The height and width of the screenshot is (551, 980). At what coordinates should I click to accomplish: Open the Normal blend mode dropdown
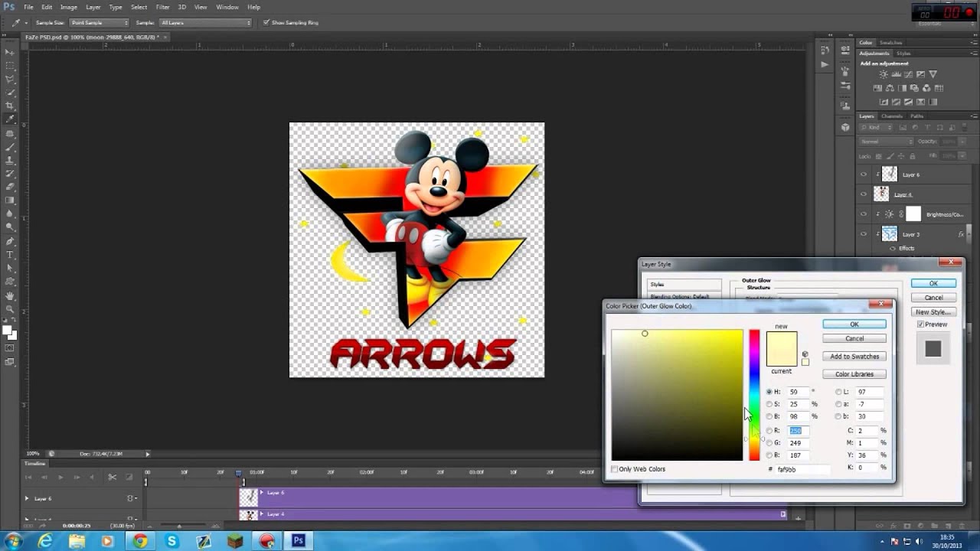887,142
